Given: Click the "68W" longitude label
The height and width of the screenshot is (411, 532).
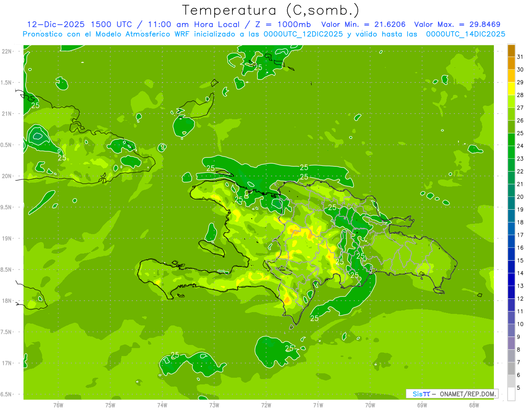Looking at the screenshot, I should [474, 405].
